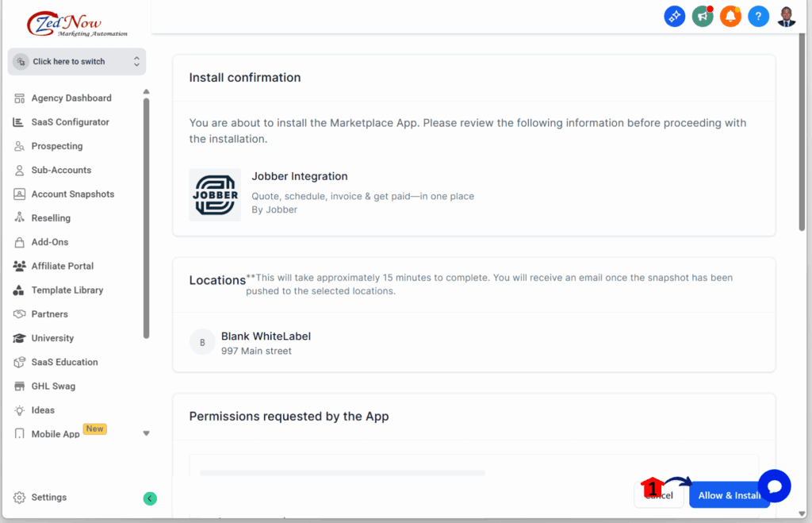Expand the Mobile App menu chevron

[x=145, y=433]
